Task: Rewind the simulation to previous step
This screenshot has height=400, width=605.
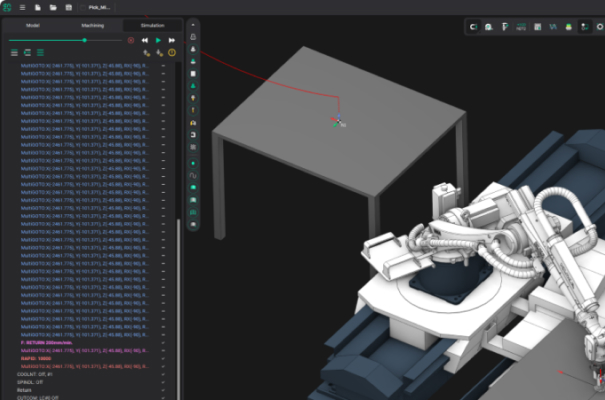Action: coord(145,40)
